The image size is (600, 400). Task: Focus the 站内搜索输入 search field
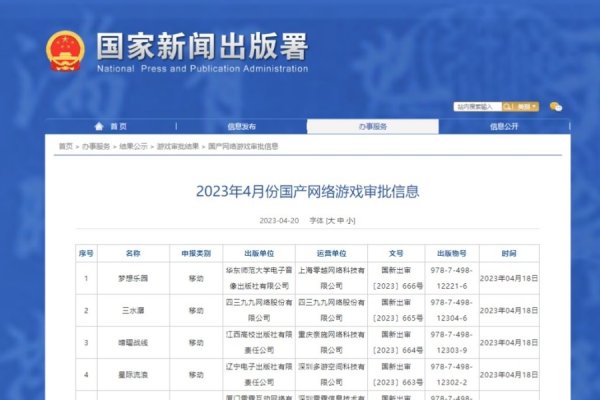coord(478,107)
